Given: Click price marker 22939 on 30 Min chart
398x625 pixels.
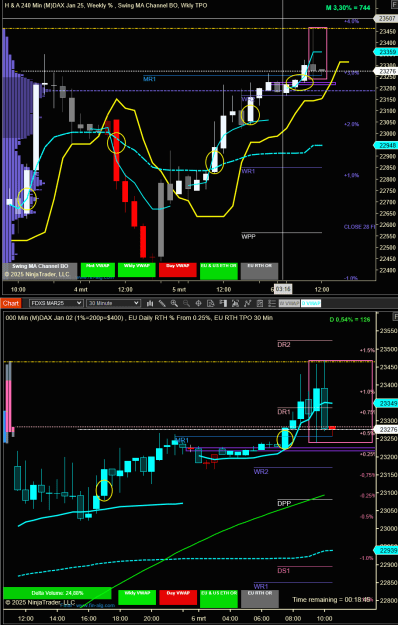Looking at the screenshot, I should [x=385, y=550].
